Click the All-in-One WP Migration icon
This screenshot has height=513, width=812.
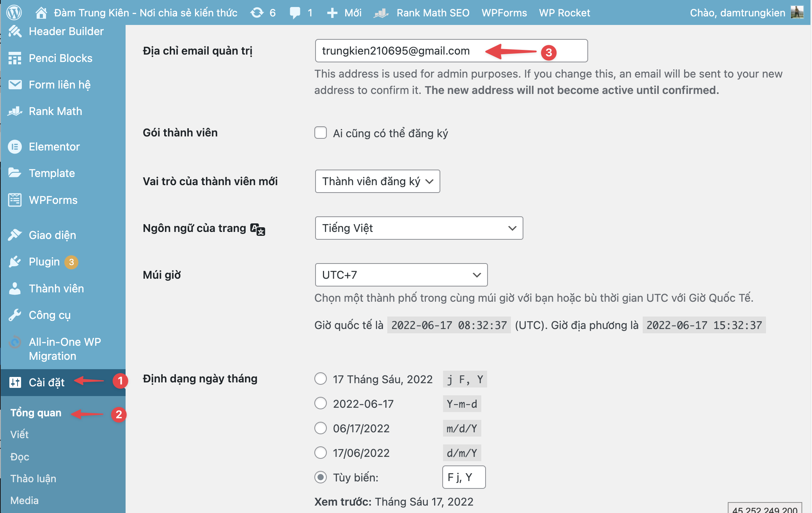(x=15, y=342)
